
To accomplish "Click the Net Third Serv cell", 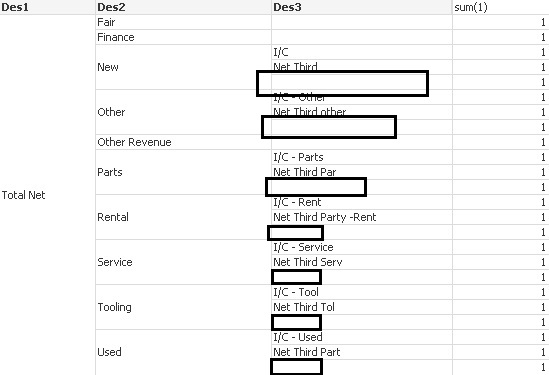I will coord(362,262).
